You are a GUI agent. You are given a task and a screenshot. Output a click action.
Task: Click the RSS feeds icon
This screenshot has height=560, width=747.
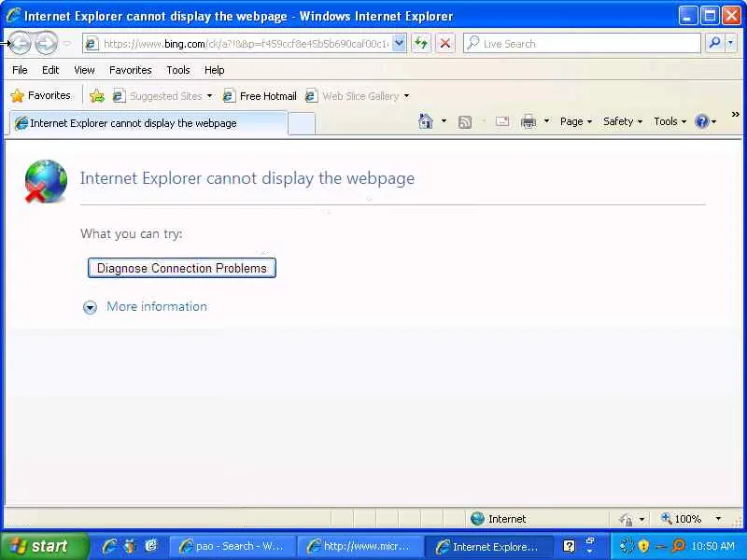[465, 122]
